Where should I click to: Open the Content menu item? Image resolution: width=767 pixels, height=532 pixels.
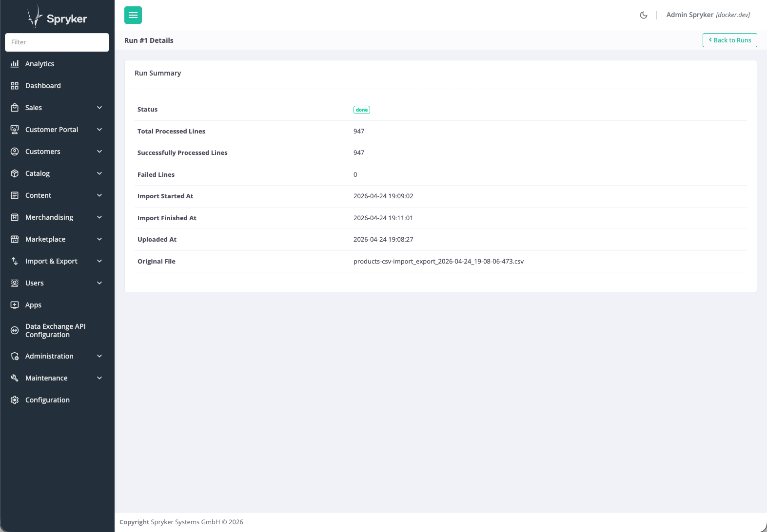point(39,195)
